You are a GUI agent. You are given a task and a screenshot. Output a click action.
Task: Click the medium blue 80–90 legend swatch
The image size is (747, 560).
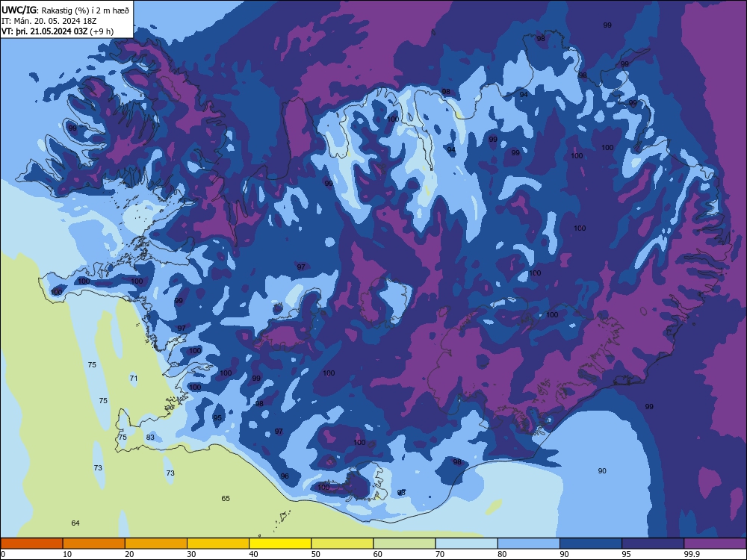529,544
